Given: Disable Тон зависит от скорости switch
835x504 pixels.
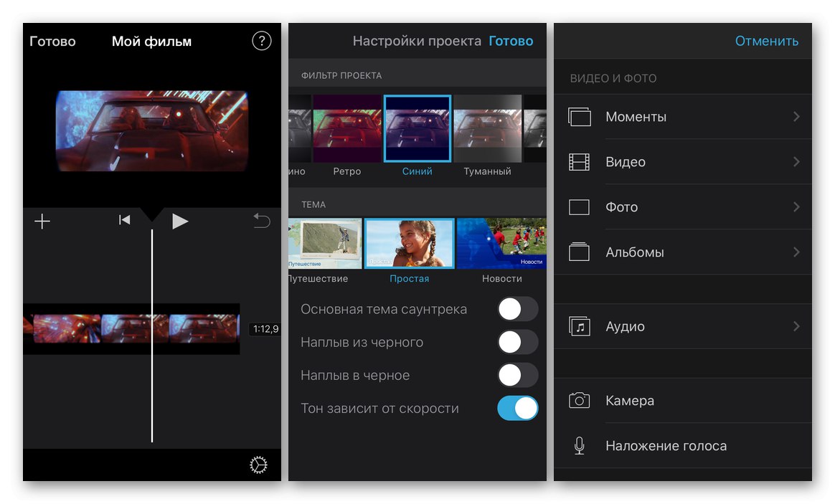Looking at the screenshot, I should point(518,408).
